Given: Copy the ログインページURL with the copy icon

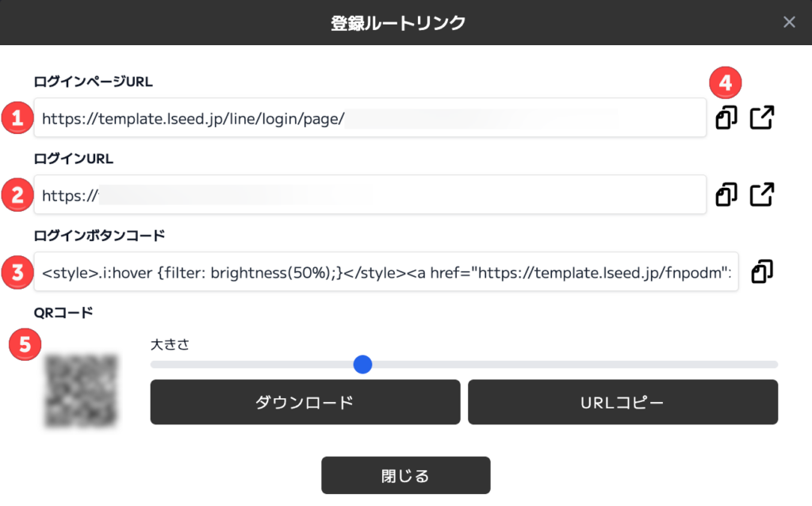Looking at the screenshot, I should 726,117.
